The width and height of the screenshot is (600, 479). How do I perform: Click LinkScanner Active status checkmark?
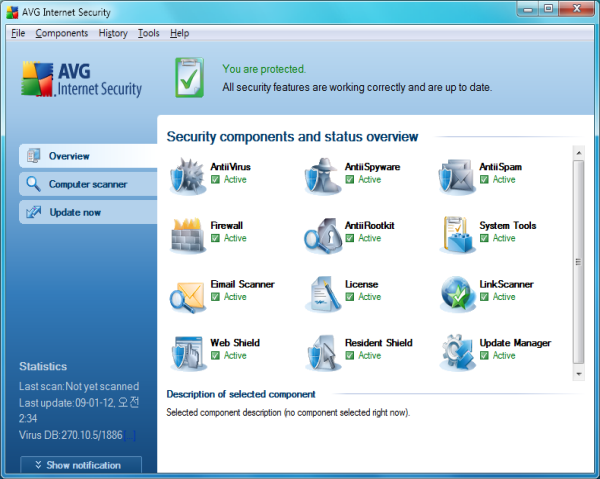(x=484, y=297)
